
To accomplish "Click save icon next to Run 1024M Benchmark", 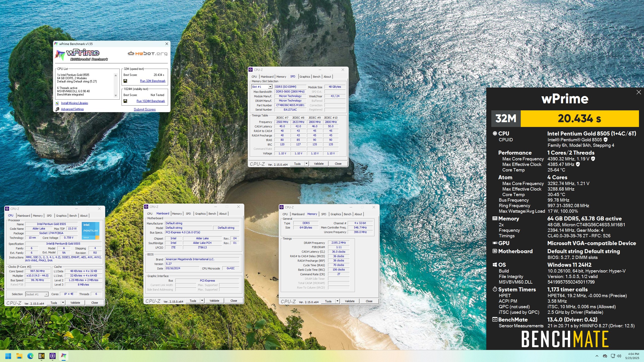I will tap(125, 101).
